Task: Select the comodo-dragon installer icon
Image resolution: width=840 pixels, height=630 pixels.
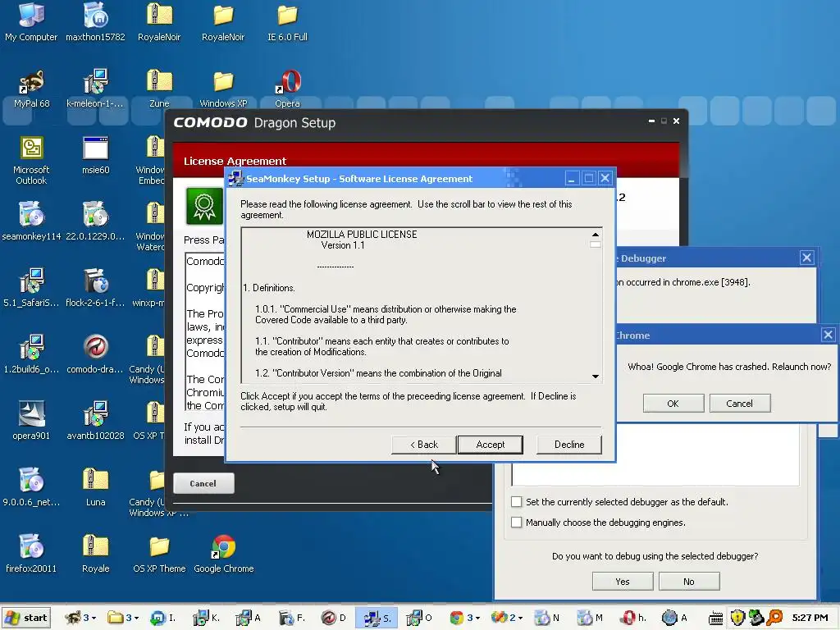Action: 95,354
